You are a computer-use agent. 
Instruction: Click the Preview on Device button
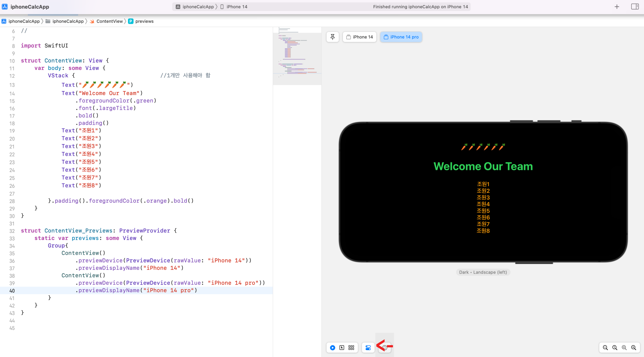click(385, 348)
